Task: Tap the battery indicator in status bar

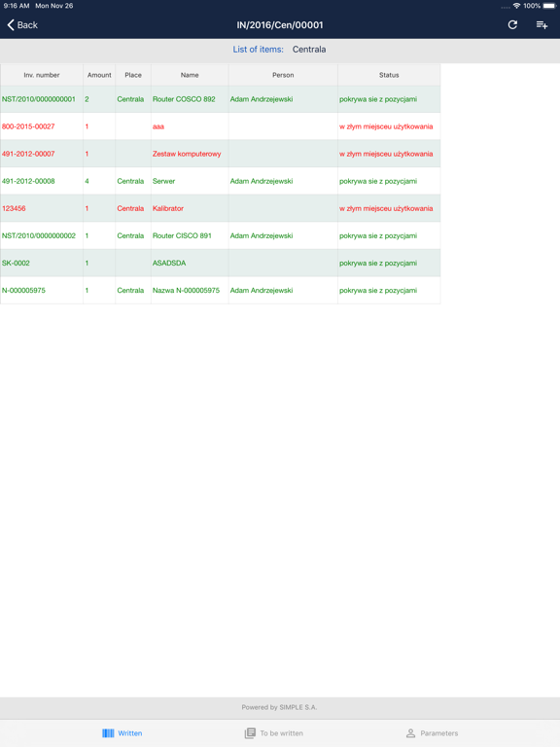Action: coord(549,6)
